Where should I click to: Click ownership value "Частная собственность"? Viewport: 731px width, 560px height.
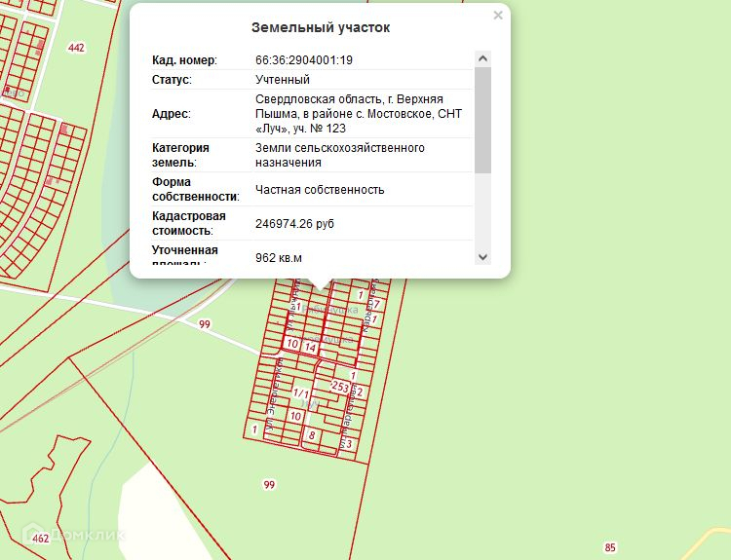tap(320, 190)
